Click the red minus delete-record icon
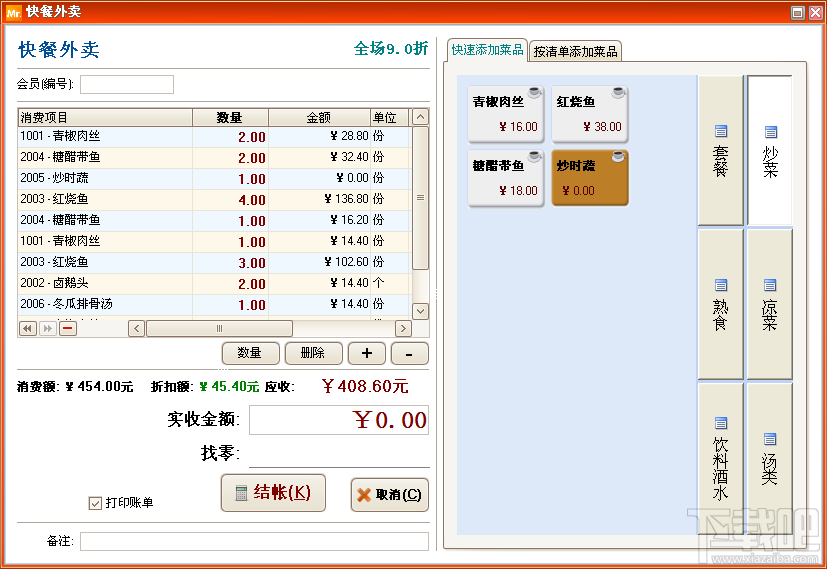827x569 pixels. (68, 329)
